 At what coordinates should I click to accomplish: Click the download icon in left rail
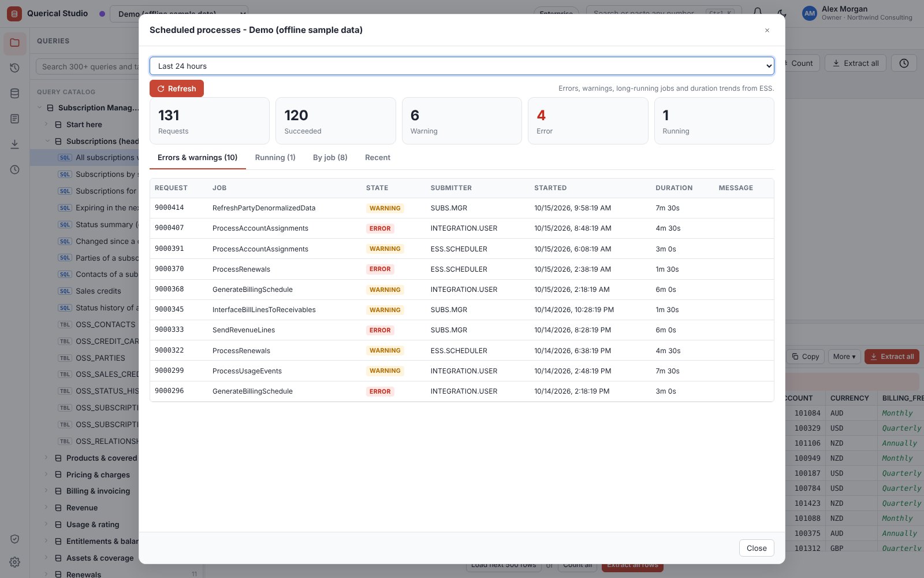pyautogui.click(x=15, y=144)
